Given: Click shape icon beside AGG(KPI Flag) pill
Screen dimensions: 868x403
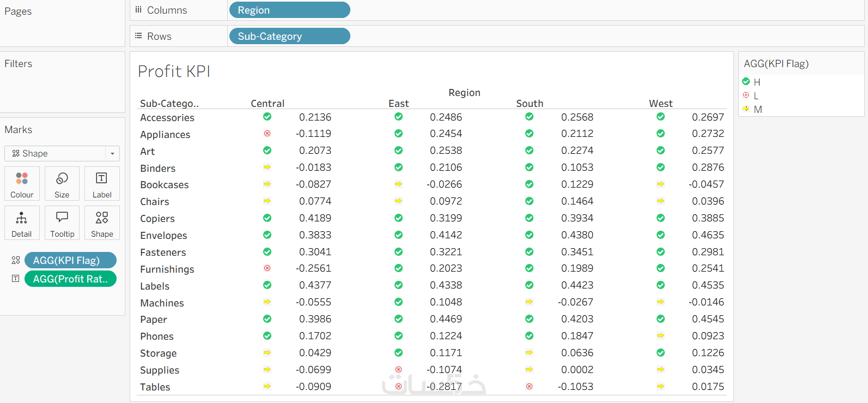Looking at the screenshot, I should pos(16,260).
